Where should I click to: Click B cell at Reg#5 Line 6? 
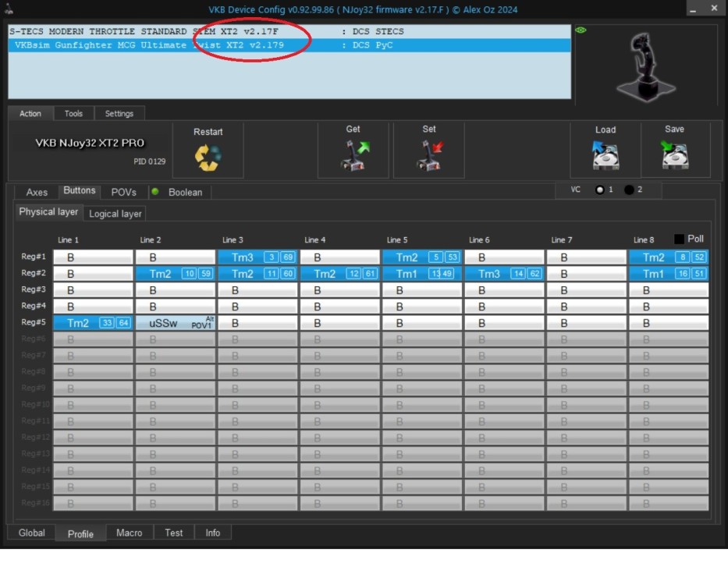[504, 323]
